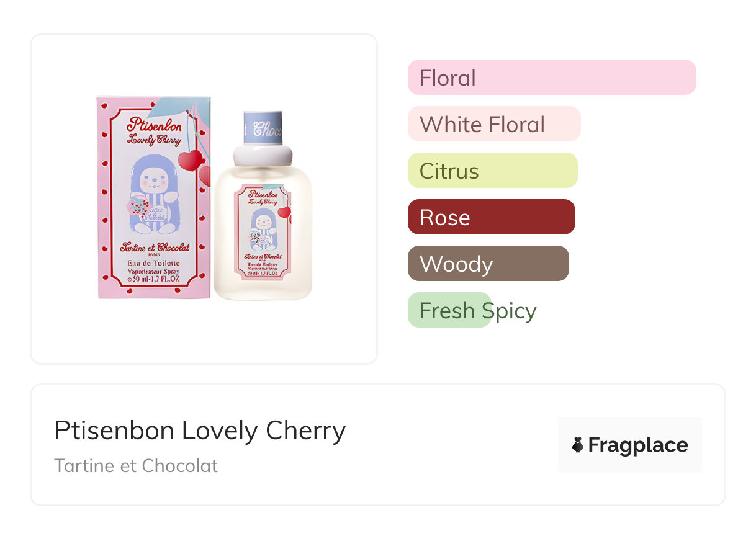Viewport: 756px width, 536px height.
Task: Click the 'Ptisenbon' script on the box
Action: [154, 124]
